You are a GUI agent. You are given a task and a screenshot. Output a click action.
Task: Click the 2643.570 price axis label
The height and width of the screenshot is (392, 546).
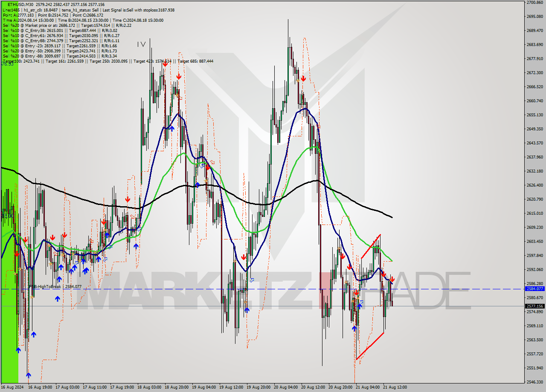(535, 143)
